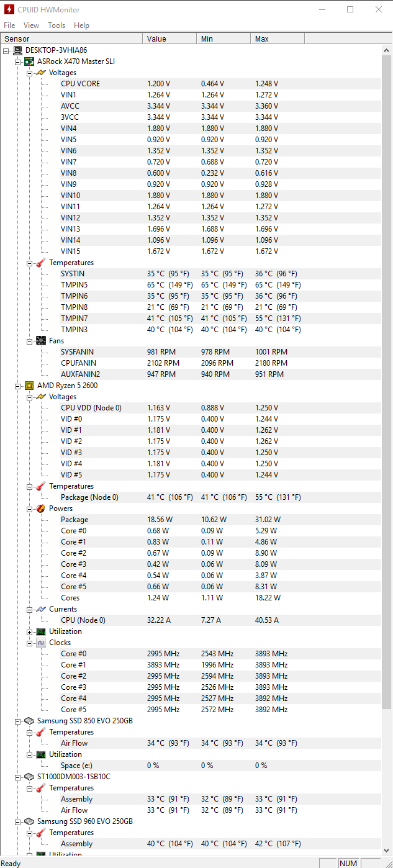Click the motherboard Voltages lightning icon
Image resolution: width=393 pixels, height=868 pixels.
(x=41, y=73)
